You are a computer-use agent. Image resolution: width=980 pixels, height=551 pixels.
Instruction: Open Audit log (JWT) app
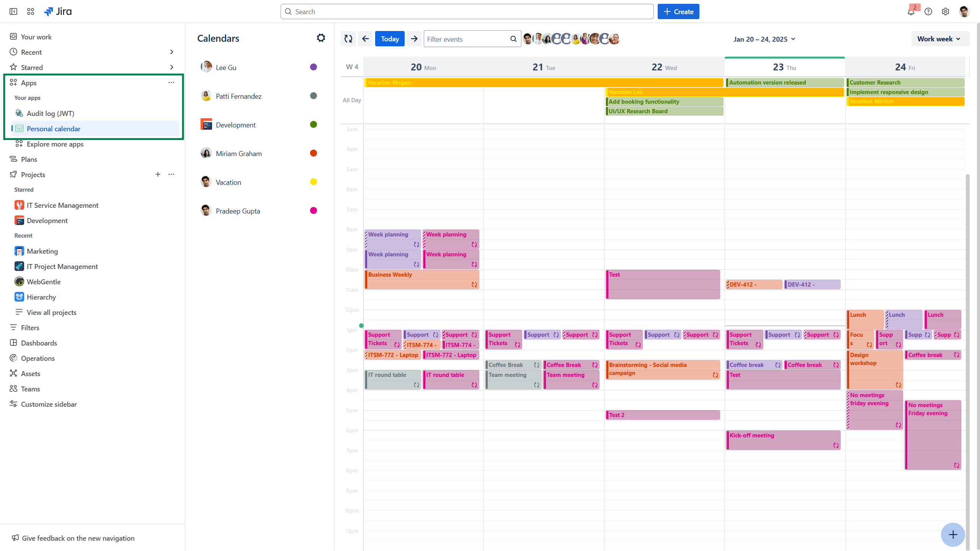pyautogui.click(x=51, y=113)
